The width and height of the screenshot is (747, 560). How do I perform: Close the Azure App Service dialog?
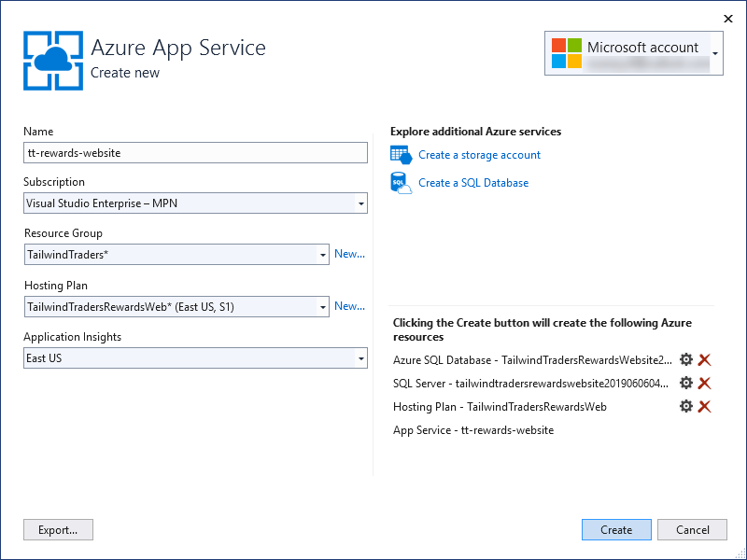pyautogui.click(x=728, y=19)
